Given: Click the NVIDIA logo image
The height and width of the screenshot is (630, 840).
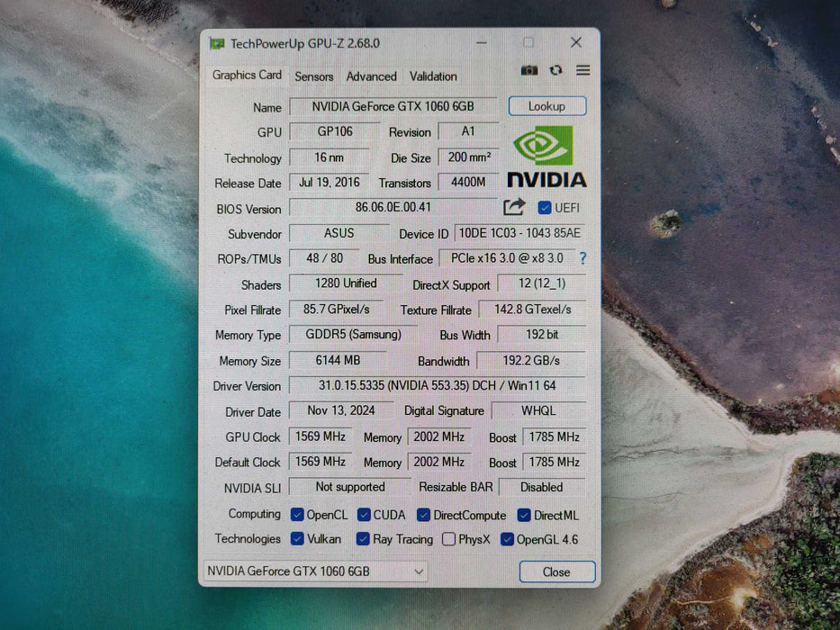Looking at the screenshot, I should click(x=546, y=157).
